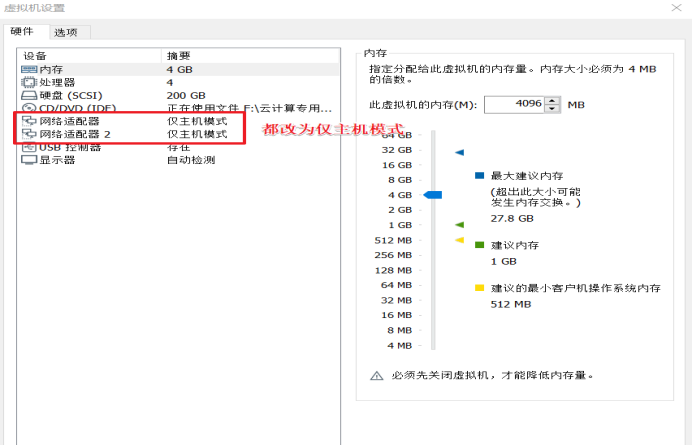Click the 200 GB summary value
692x445 pixels.
pyautogui.click(x=186, y=95)
